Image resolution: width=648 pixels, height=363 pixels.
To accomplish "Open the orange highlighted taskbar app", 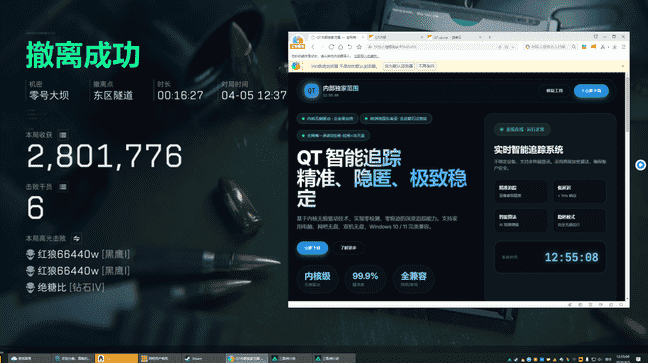I will [117, 358].
